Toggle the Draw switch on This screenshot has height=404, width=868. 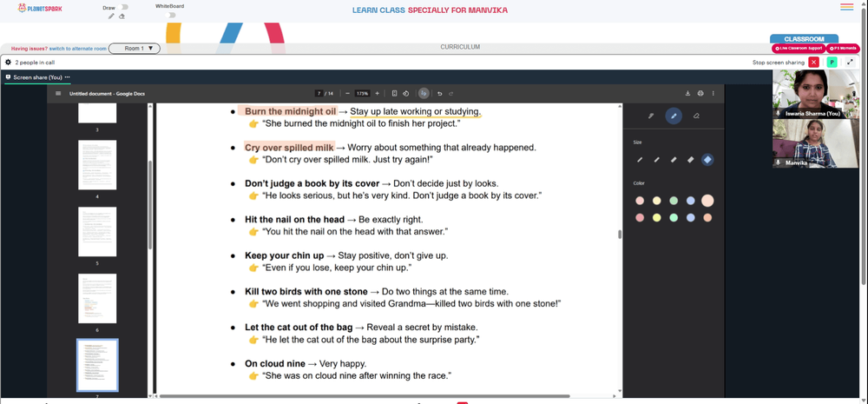click(123, 7)
